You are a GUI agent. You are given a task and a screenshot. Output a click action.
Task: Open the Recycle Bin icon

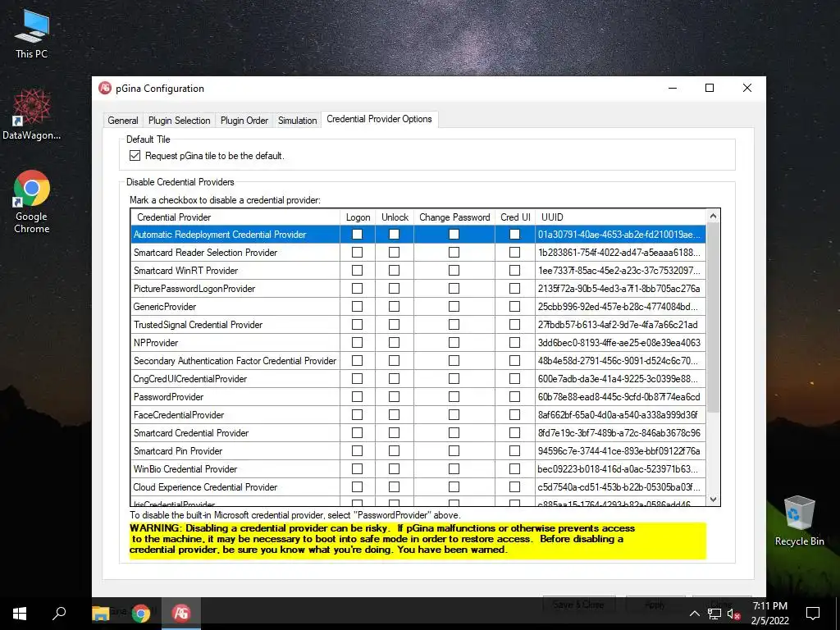click(x=799, y=521)
